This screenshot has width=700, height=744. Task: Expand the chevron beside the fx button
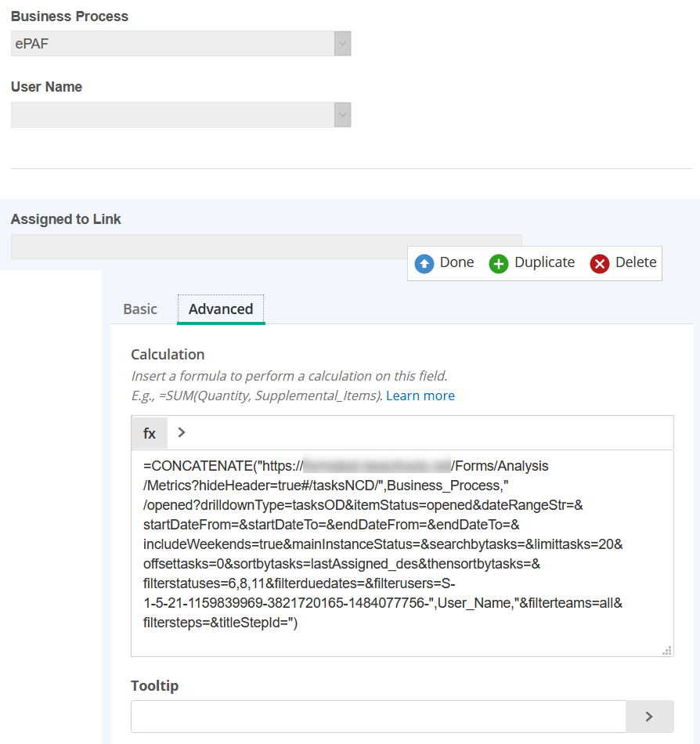point(182,432)
